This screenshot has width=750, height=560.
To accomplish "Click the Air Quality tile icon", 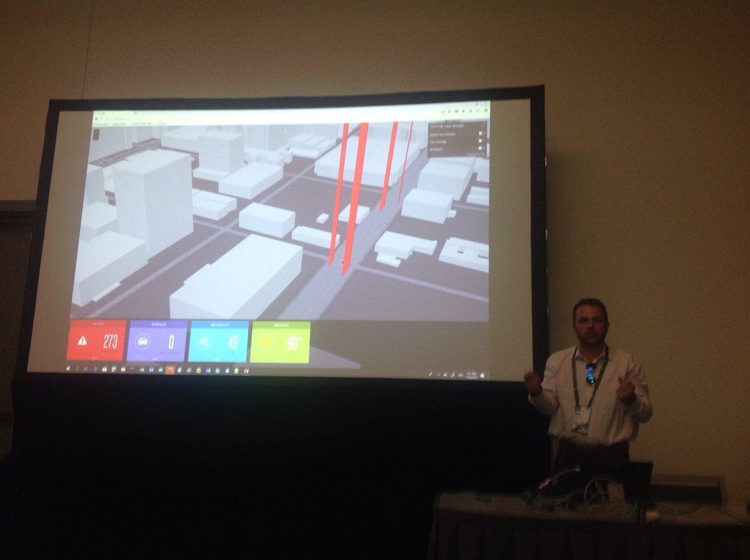I will click(x=204, y=342).
